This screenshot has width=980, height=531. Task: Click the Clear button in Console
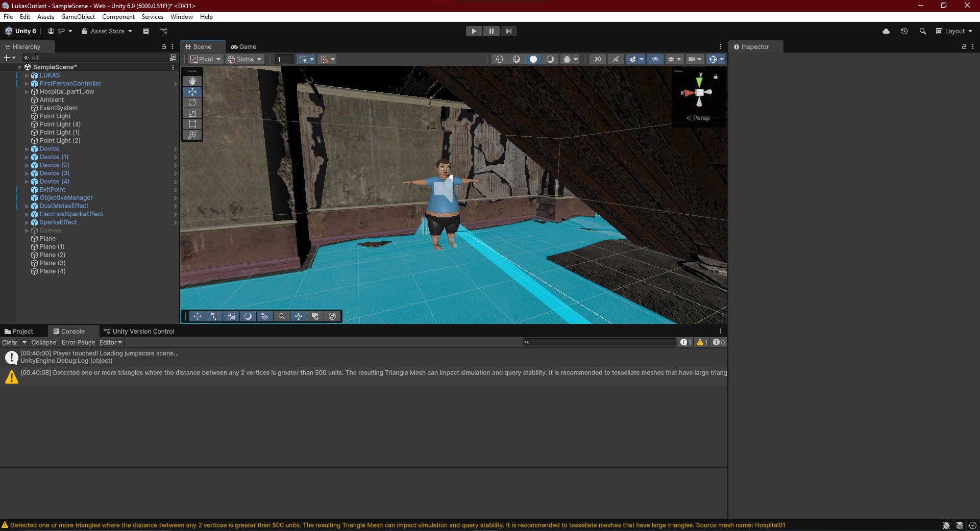(10, 342)
